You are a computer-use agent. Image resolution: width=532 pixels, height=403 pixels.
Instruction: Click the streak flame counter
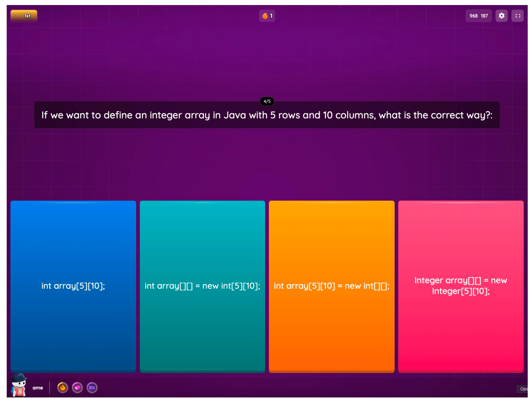pyautogui.click(x=267, y=16)
